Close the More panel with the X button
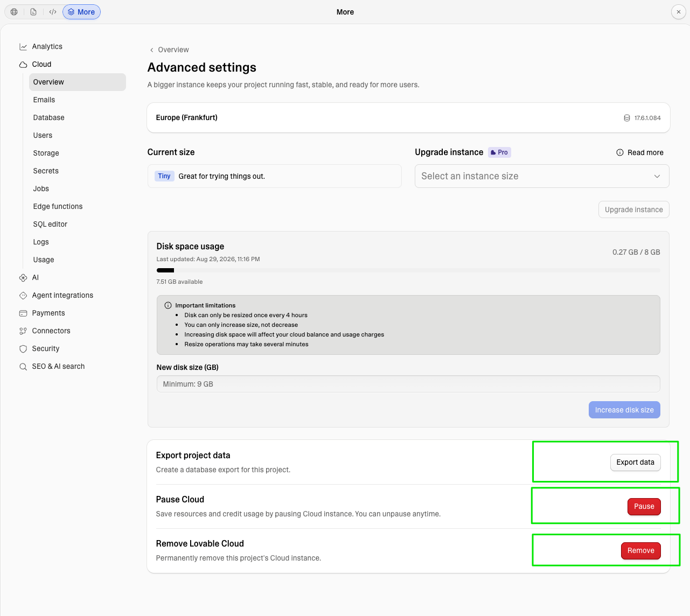The width and height of the screenshot is (690, 616). click(x=679, y=12)
